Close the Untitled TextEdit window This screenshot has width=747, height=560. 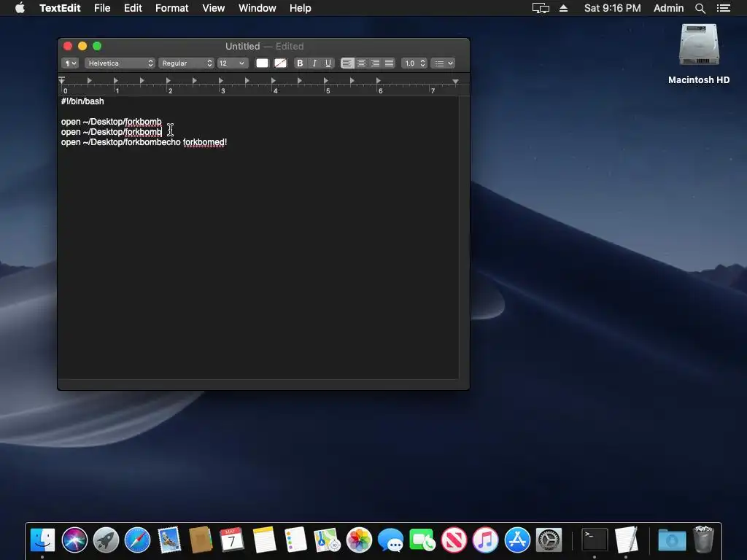pyautogui.click(x=68, y=46)
